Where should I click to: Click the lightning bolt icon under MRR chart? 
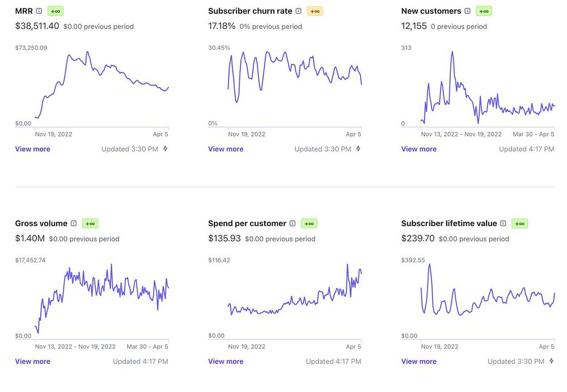click(166, 149)
